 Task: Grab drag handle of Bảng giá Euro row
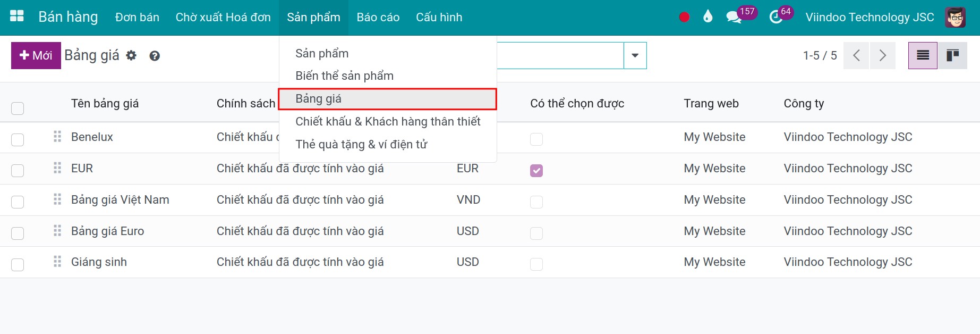point(57,231)
